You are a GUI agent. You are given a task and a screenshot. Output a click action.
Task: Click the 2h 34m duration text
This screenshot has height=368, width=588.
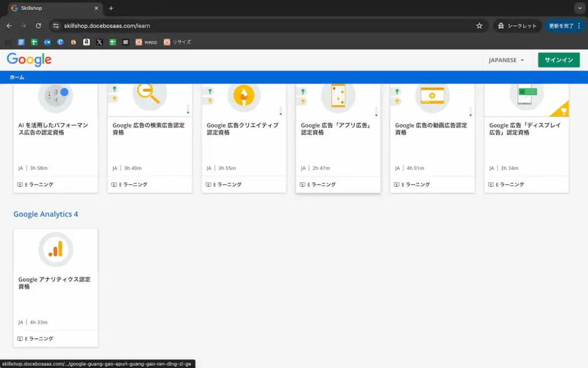point(509,168)
